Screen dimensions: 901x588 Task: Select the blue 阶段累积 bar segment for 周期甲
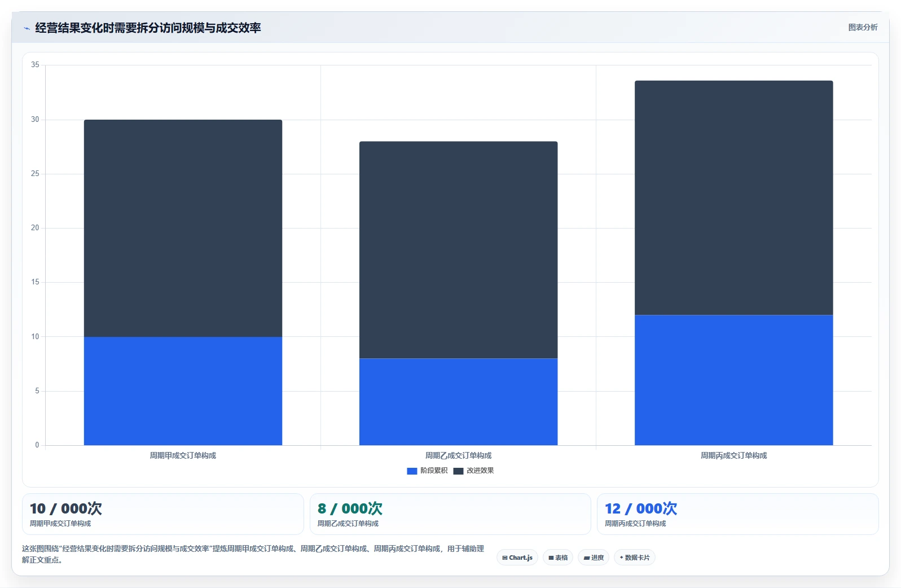183,391
